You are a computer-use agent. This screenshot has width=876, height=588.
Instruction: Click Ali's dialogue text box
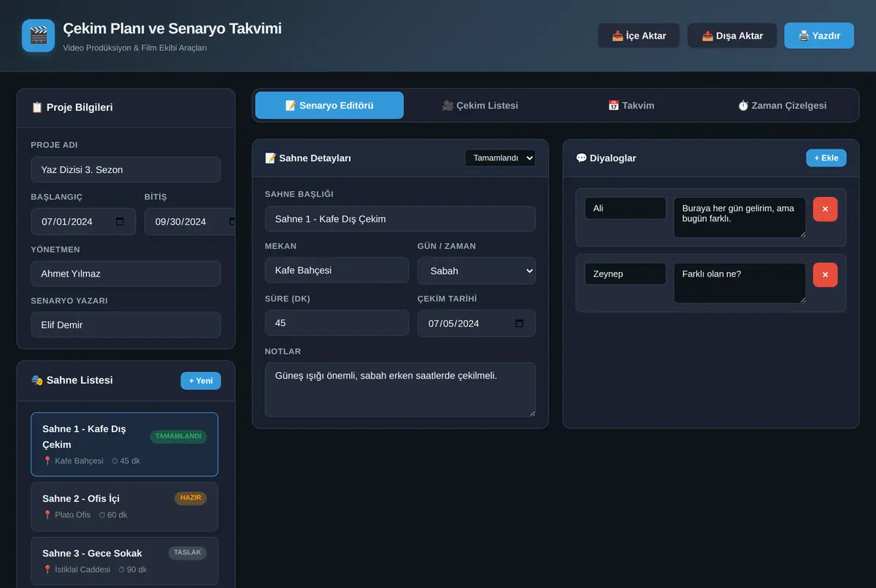click(x=739, y=217)
